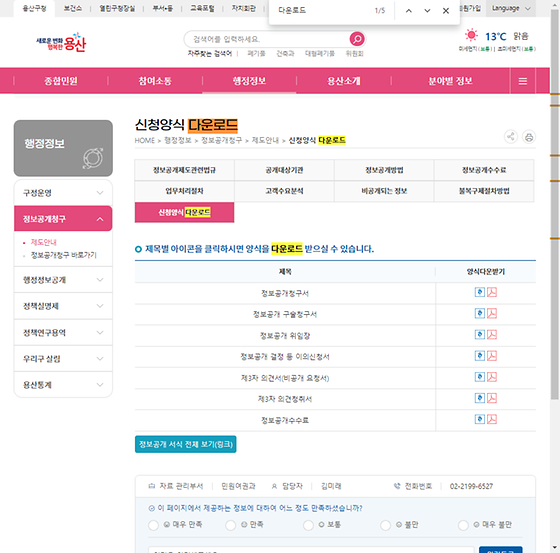Open 열린구청장실 top bar link

tap(117, 9)
